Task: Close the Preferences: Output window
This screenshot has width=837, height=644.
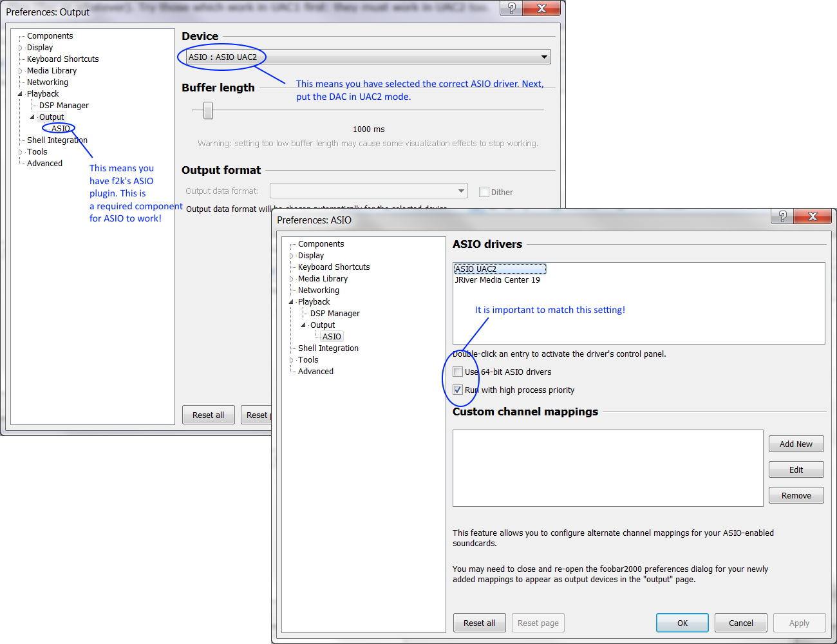Action: (541, 8)
